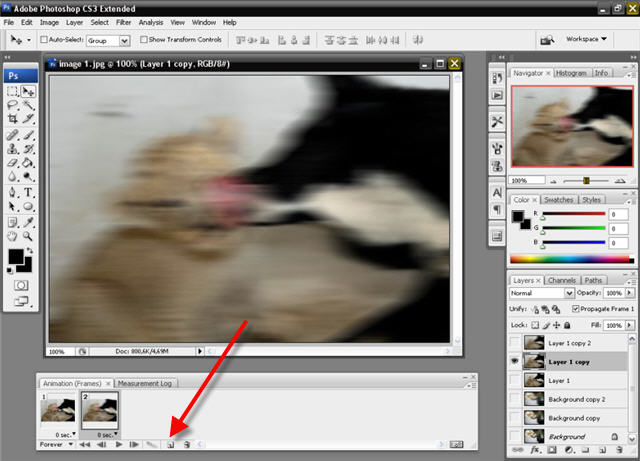This screenshot has width=640, height=461.
Task: Open the Analysis menu
Action: 151,22
